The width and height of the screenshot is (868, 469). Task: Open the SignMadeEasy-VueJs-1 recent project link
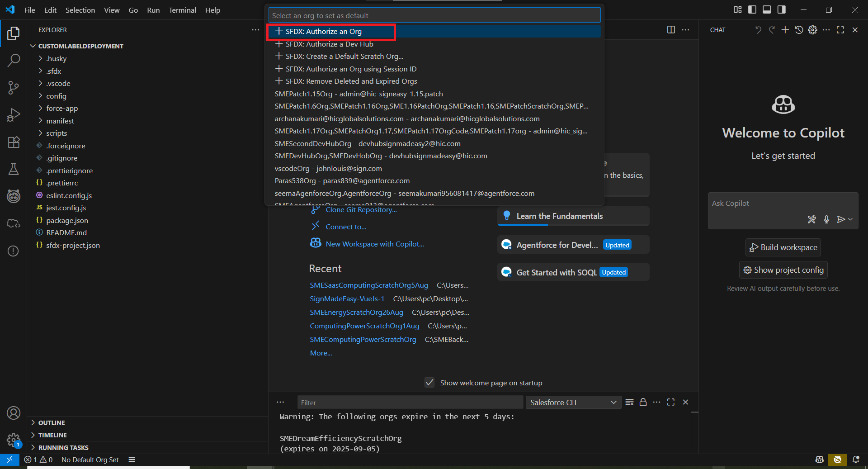click(x=347, y=299)
